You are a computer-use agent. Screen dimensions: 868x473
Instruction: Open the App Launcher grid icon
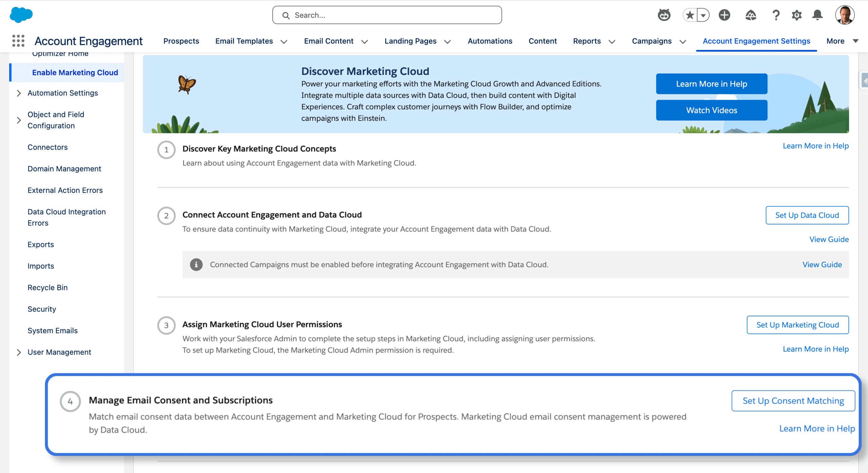(18, 41)
